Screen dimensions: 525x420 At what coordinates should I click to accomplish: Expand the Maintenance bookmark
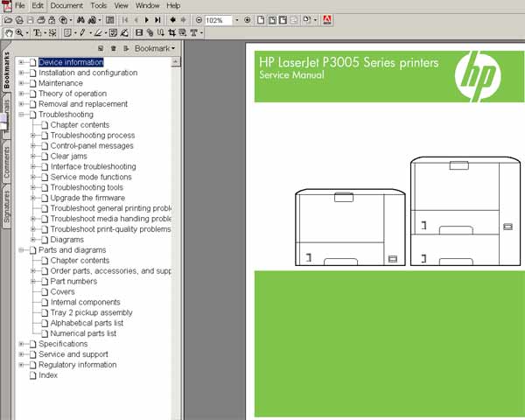click(21, 83)
